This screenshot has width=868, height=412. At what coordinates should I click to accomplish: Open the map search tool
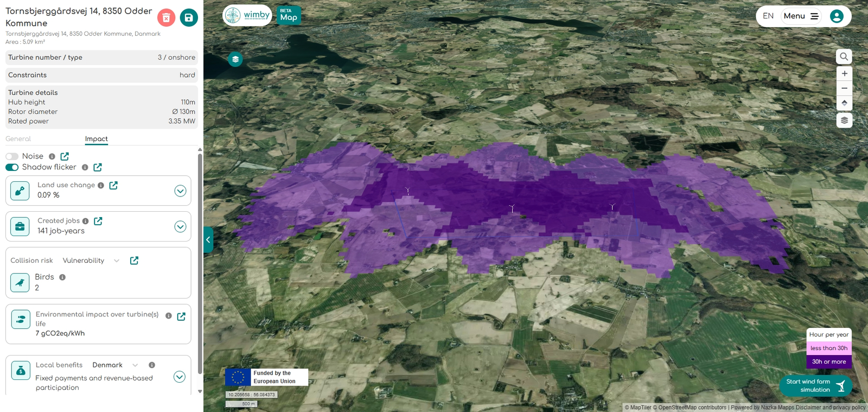pyautogui.click(x=844, y=56)
